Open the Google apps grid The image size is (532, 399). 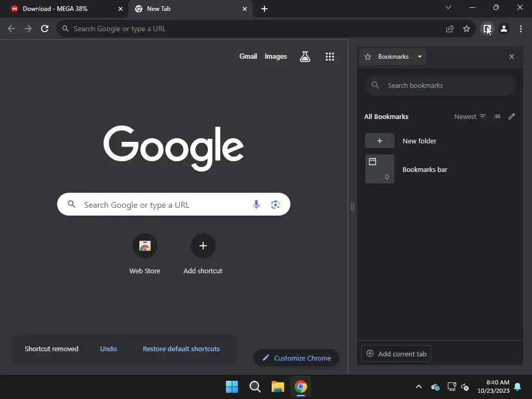tap(330, 56)
